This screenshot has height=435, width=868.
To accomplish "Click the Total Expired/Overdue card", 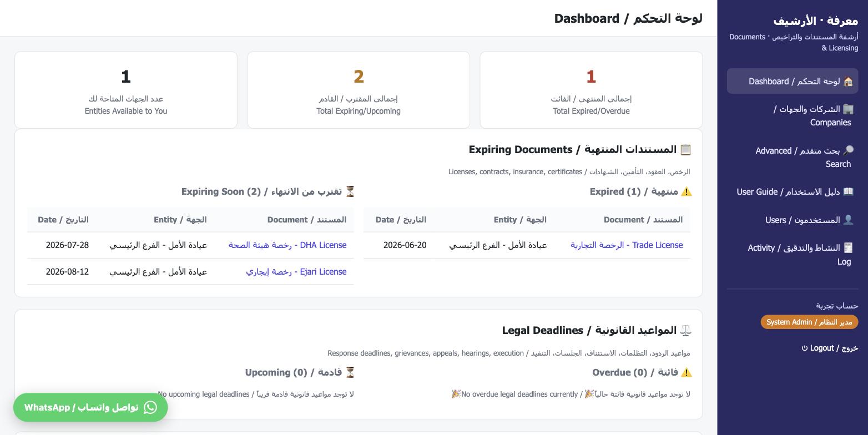I will (x=591, y=90).
